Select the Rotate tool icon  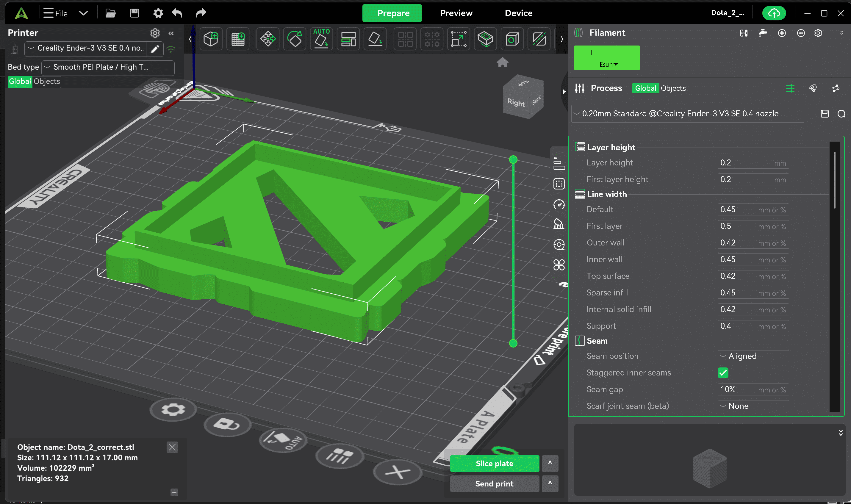click(x=294, y=39)
